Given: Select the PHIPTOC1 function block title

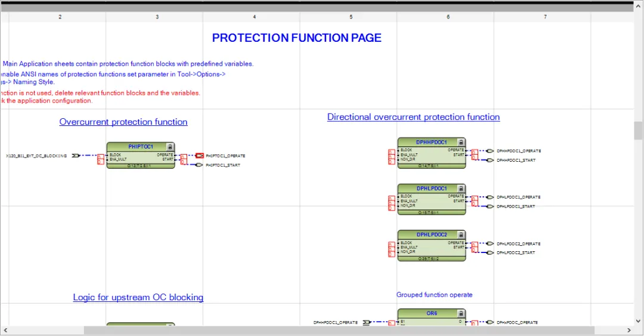Looking at the screenshot, I should coord(141,147).
